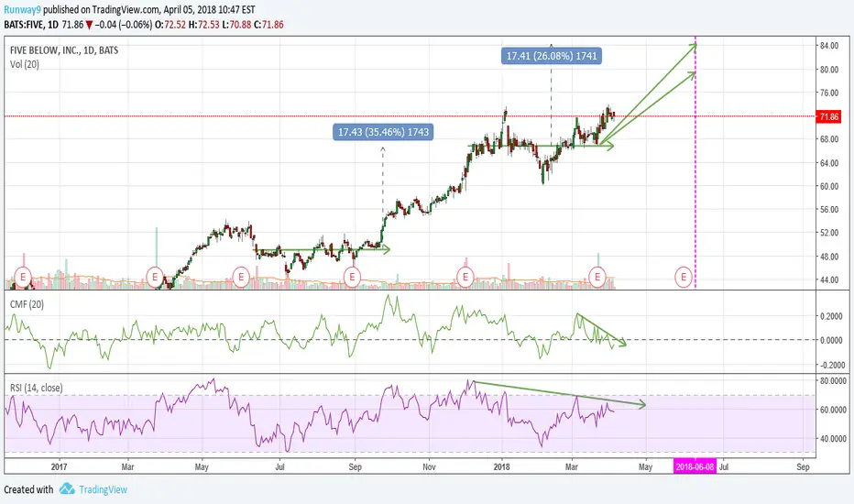Click the 44.00 price axis label

coord(829,280)
